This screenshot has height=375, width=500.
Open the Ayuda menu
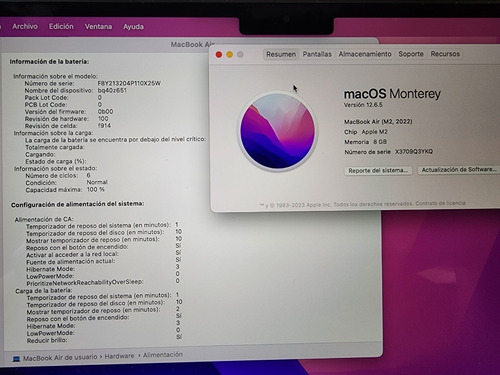coord(133,27)
